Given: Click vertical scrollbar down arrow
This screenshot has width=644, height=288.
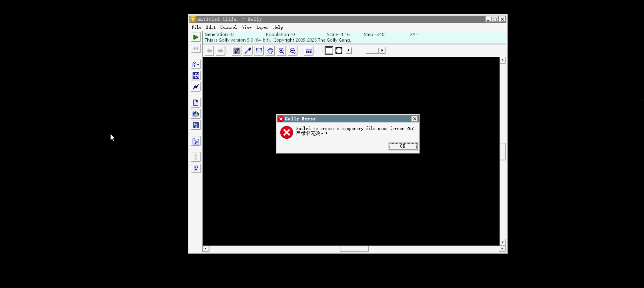Looking at the screenshot, I should [x=503, y=242].
